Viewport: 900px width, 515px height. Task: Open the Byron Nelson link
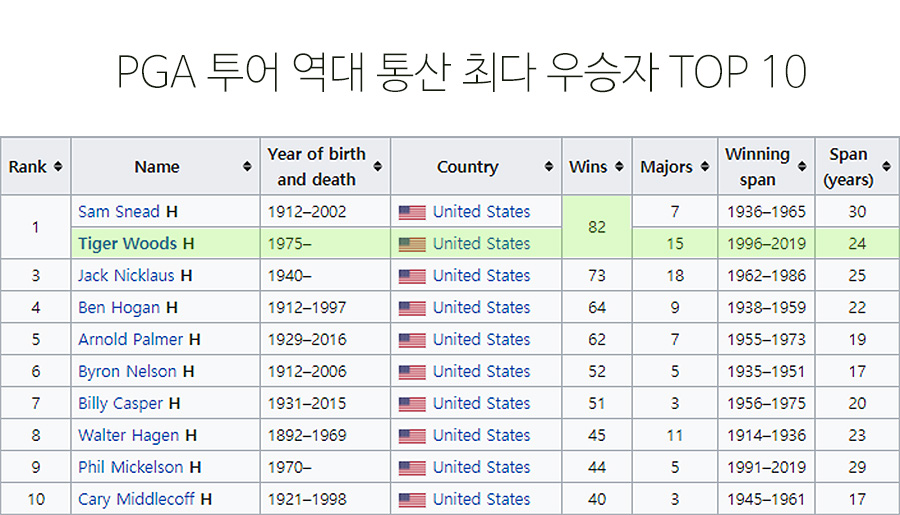pyautogui.click(x=127, y=371)
